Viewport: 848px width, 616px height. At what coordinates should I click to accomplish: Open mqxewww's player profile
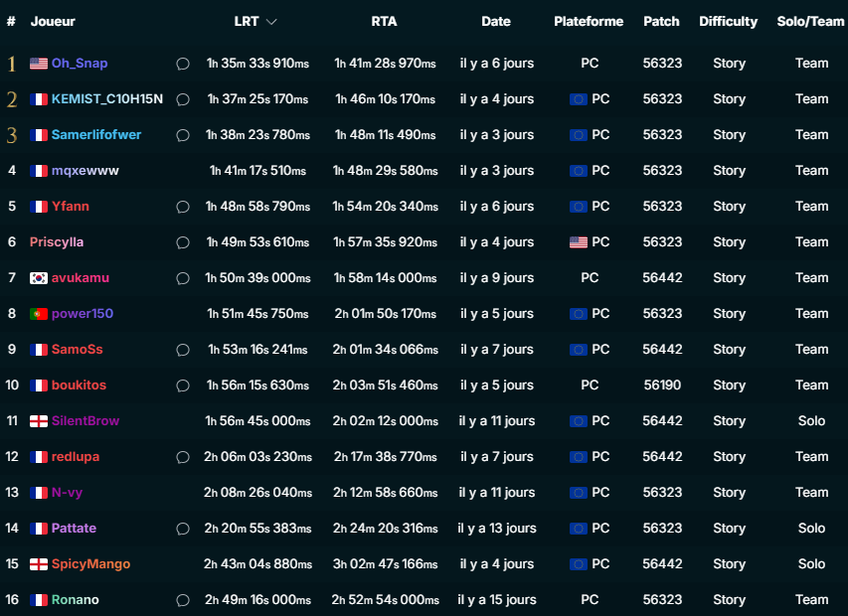tap(85, 171)
